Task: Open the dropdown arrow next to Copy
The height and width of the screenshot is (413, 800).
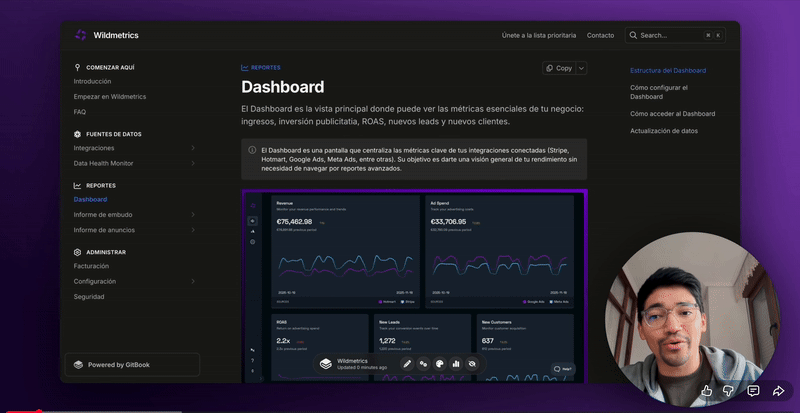Action: tap(582, 68)
